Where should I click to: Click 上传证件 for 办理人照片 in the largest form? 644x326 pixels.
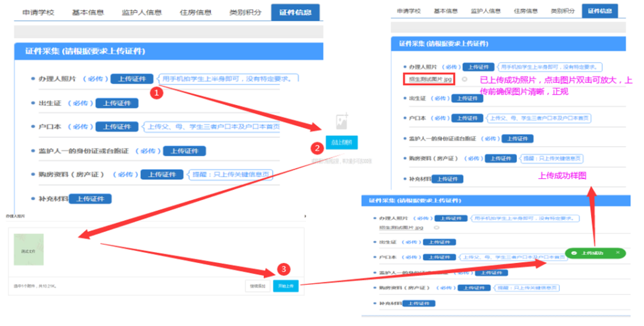coord(132,79)
